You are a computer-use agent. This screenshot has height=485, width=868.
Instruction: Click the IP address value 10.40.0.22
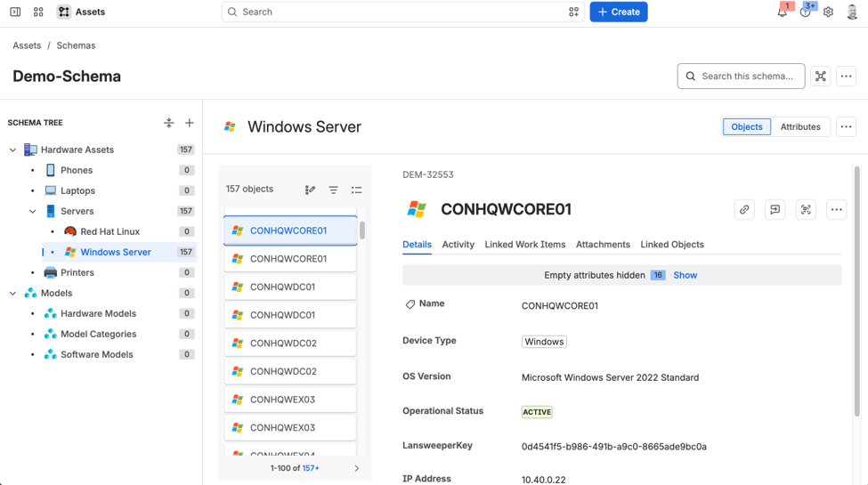pyautogui.click(x=543, y=480)
